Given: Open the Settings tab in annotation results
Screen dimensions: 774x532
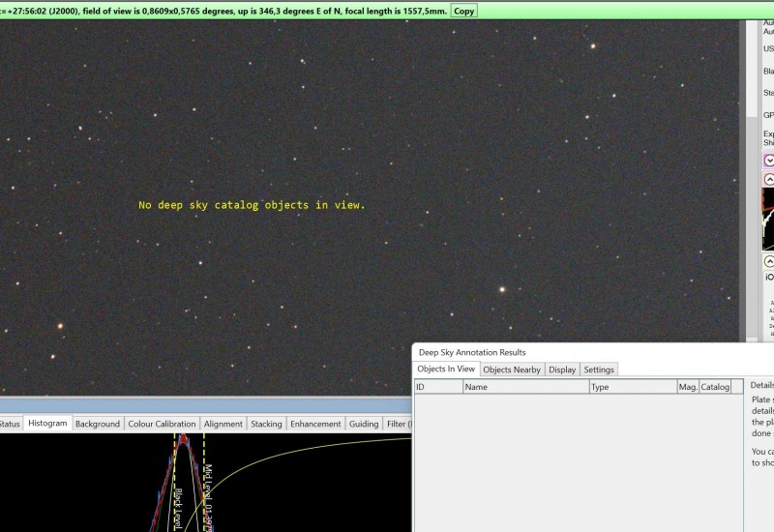Looking at the screenshot, I should [599, 369].
